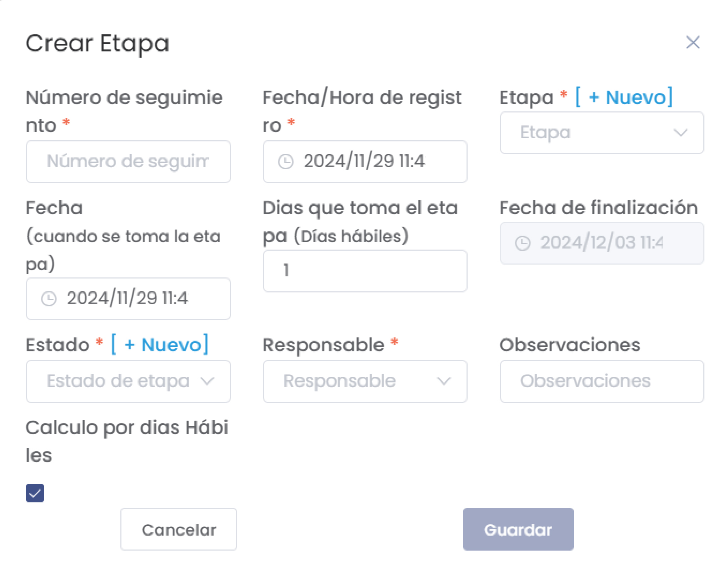Viewport: 728px width, 587px height.
Task: Click the Número de seguimiento input field
Action: click(128, 162)
